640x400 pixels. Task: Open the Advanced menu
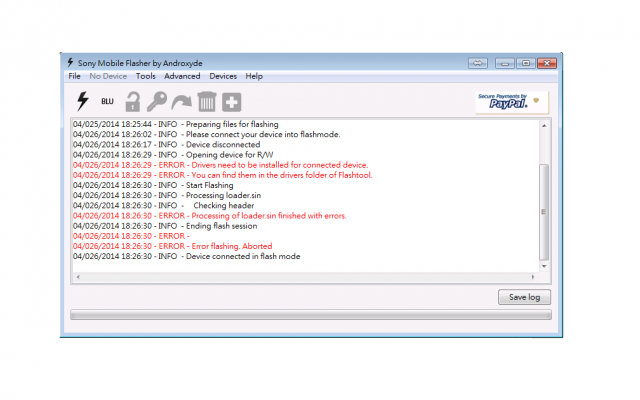tap(182, 76)
